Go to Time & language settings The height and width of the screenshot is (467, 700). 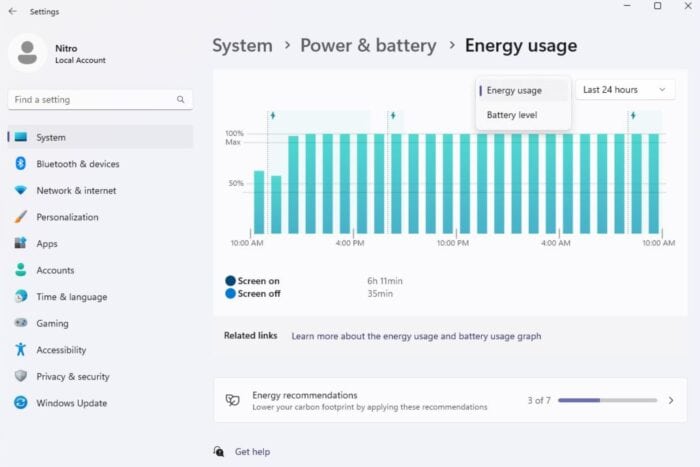coord(71,297)
